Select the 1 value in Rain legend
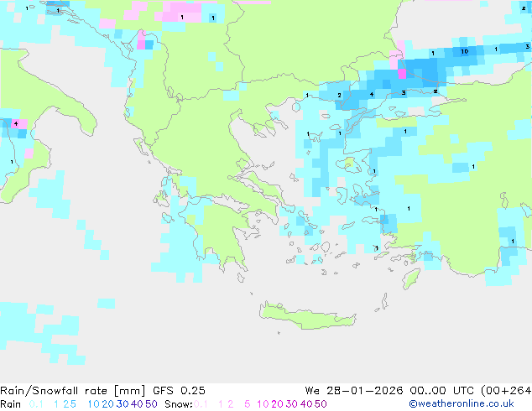This screenshot has width=532, height=411. 56,404
